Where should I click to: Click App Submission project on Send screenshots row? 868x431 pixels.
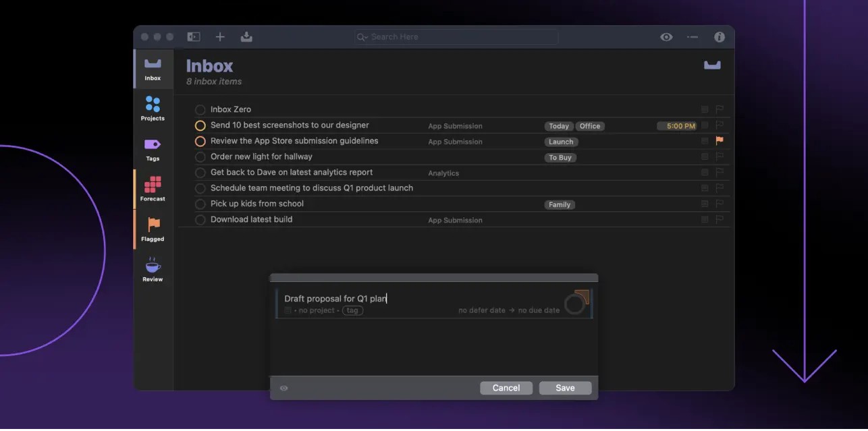coord(455,126)
